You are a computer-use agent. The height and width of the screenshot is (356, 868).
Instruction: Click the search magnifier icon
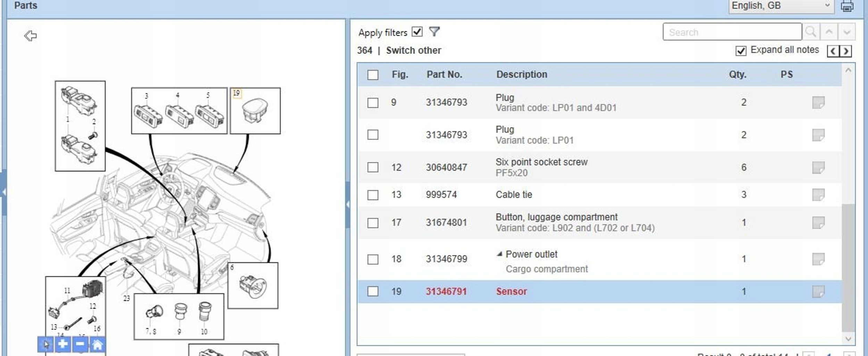point(811,32)
